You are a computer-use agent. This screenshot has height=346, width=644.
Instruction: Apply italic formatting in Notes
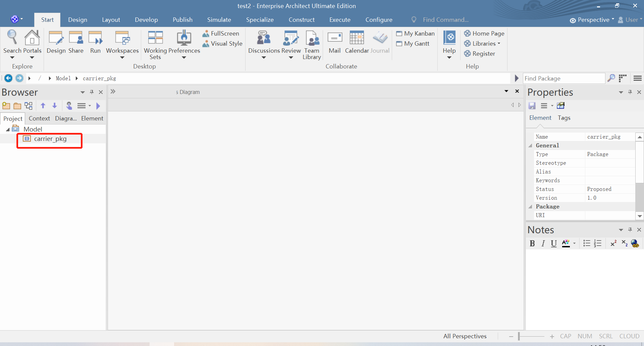click(543, 244)
